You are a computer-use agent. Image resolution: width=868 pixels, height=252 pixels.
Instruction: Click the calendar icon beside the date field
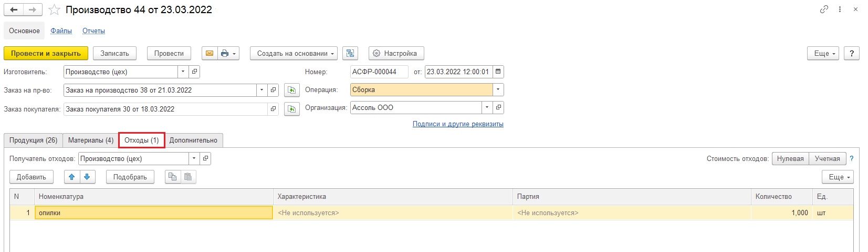pyautogui.click(x=498, y=72)
